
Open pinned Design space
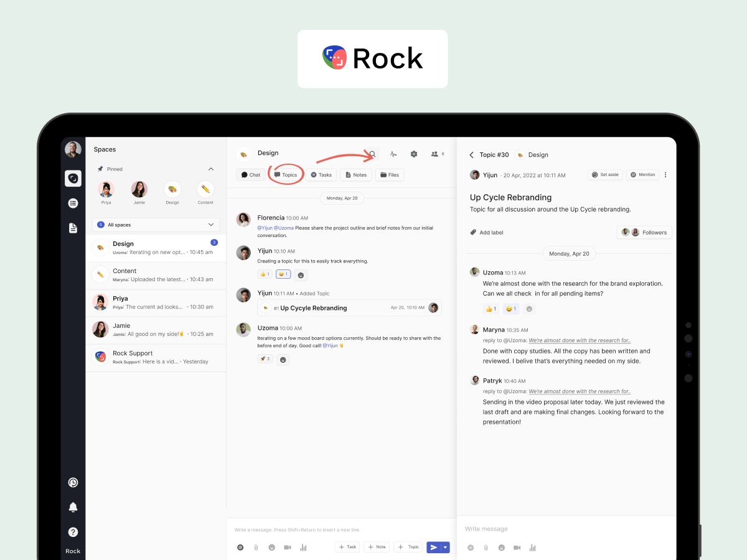pyautogui.click(x=172, y=193)
